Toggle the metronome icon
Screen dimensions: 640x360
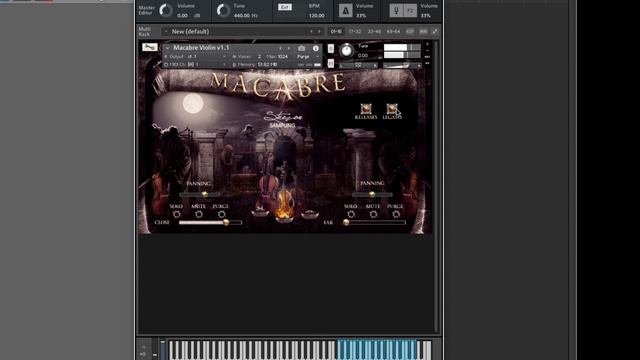(x=345, y=11)
